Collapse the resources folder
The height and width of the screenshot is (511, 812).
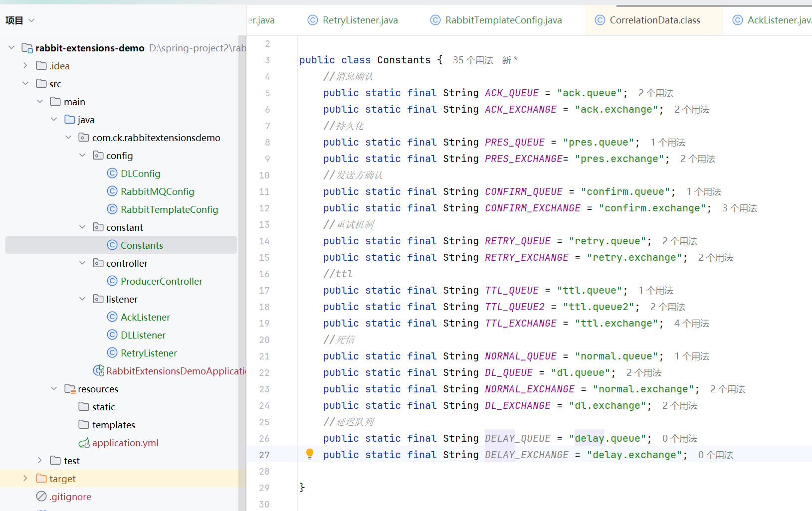54,388
